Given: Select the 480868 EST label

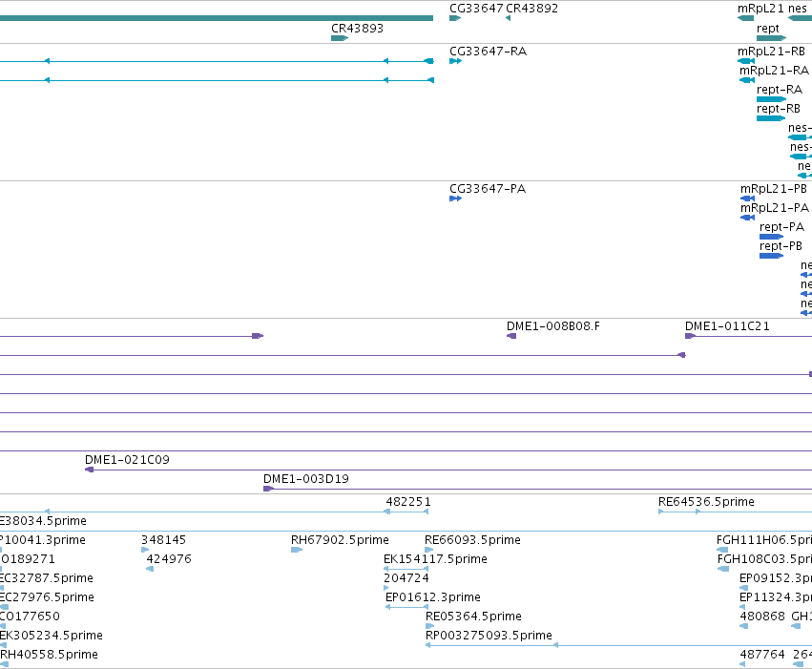Looking at the screenshot, I should (762, 617).
